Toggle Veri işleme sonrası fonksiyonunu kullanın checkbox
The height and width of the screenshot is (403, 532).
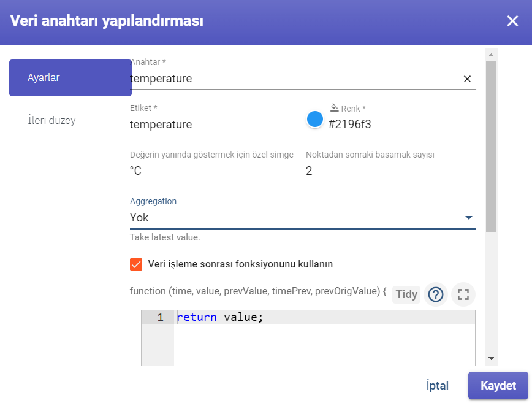136,264
